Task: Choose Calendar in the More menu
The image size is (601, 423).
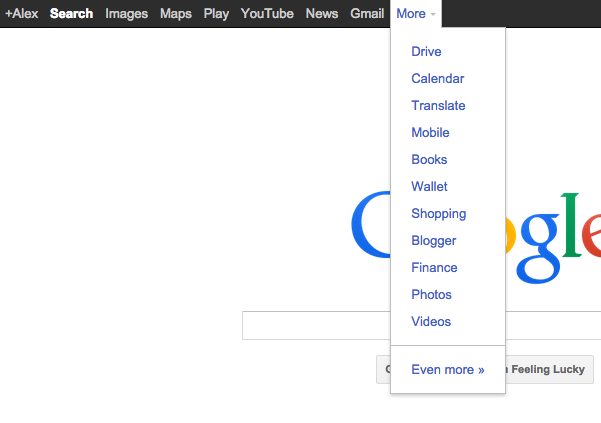Action: [438, 79]
